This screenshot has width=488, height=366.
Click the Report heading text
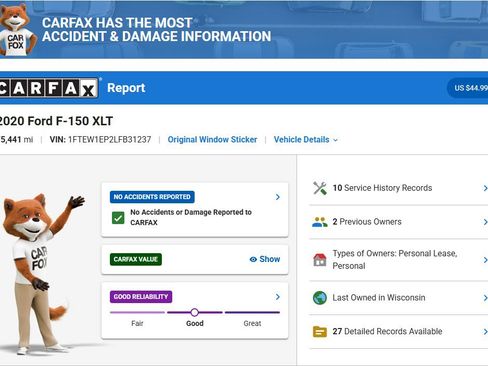126,88
